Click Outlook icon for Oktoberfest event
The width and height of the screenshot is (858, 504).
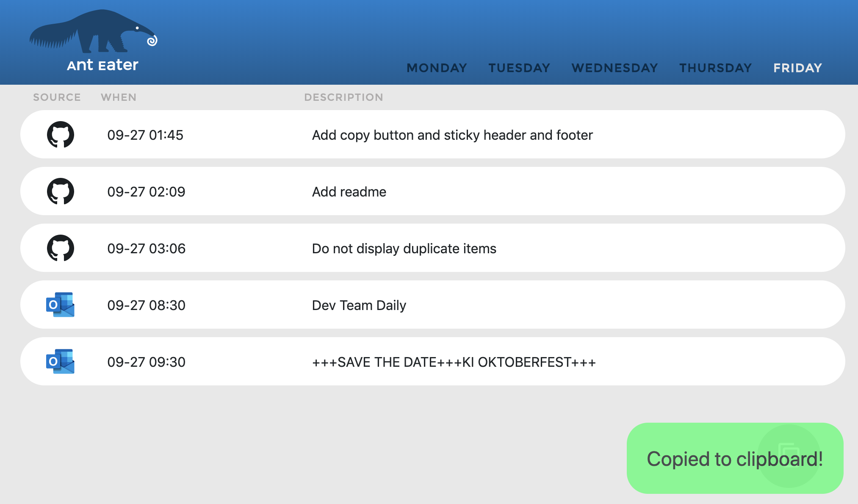[61, 362]
